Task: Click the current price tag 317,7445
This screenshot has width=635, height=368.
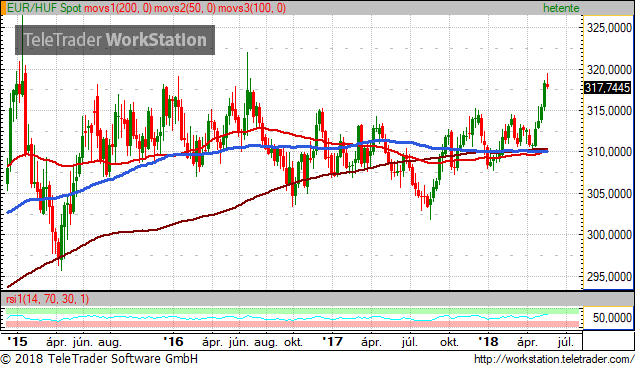Action: [x=607, y=87]
